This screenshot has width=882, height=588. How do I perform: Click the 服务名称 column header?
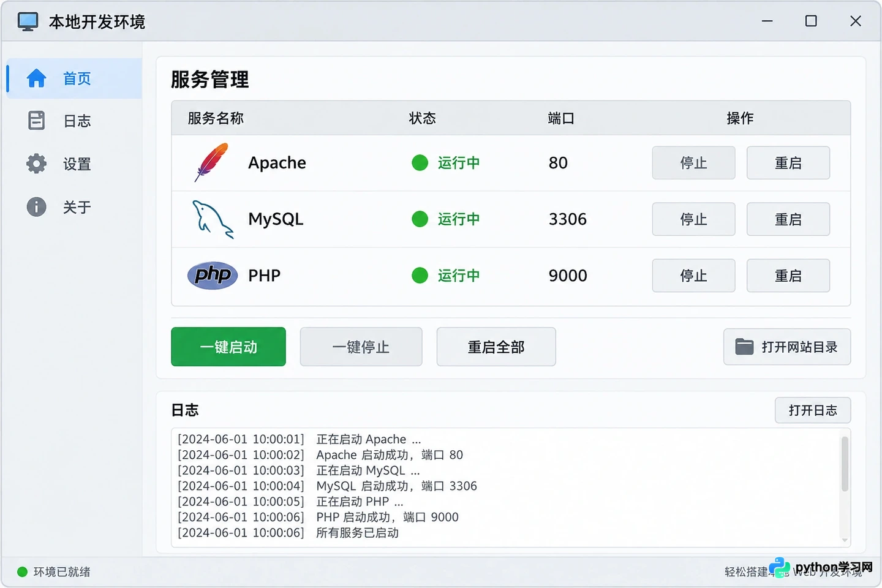pyautogui.click(x=216, y=118)
